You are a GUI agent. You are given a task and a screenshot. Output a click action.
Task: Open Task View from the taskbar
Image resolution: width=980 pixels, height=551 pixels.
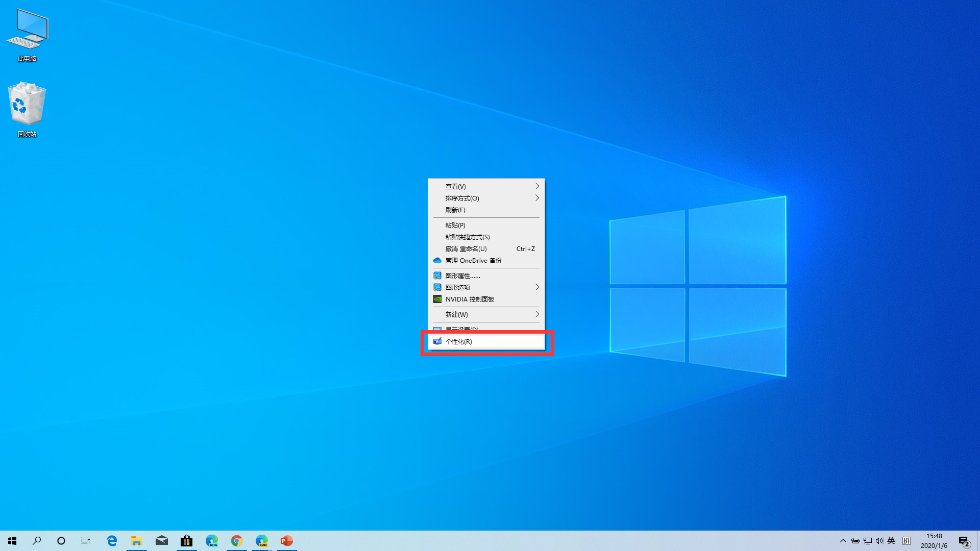coord(86,541)
